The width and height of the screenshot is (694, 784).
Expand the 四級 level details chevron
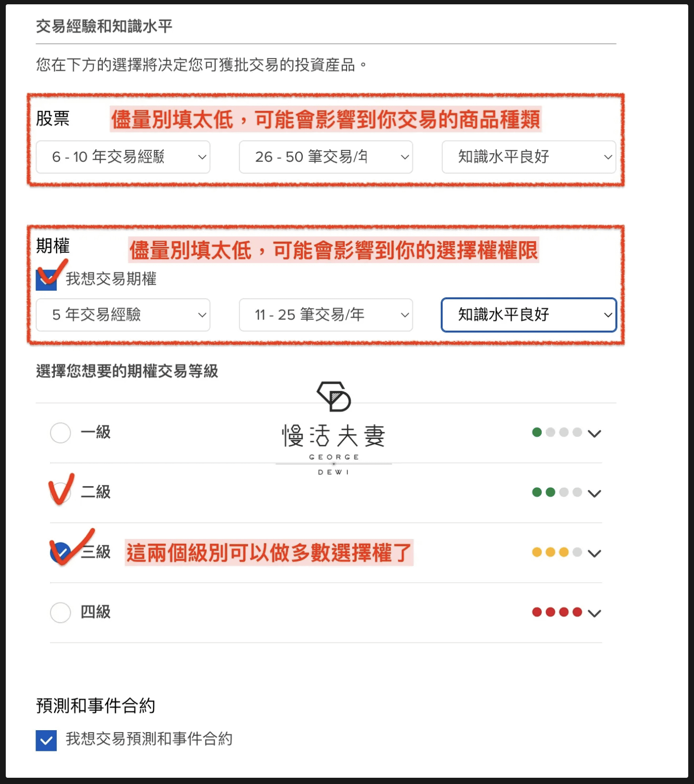coord(595,613)
